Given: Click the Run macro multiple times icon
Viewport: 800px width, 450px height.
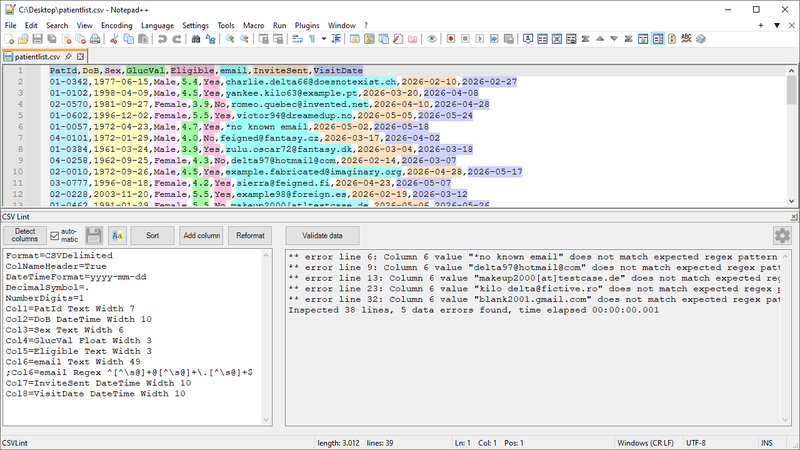Looking at the screenshot, I should pos(494,39).
